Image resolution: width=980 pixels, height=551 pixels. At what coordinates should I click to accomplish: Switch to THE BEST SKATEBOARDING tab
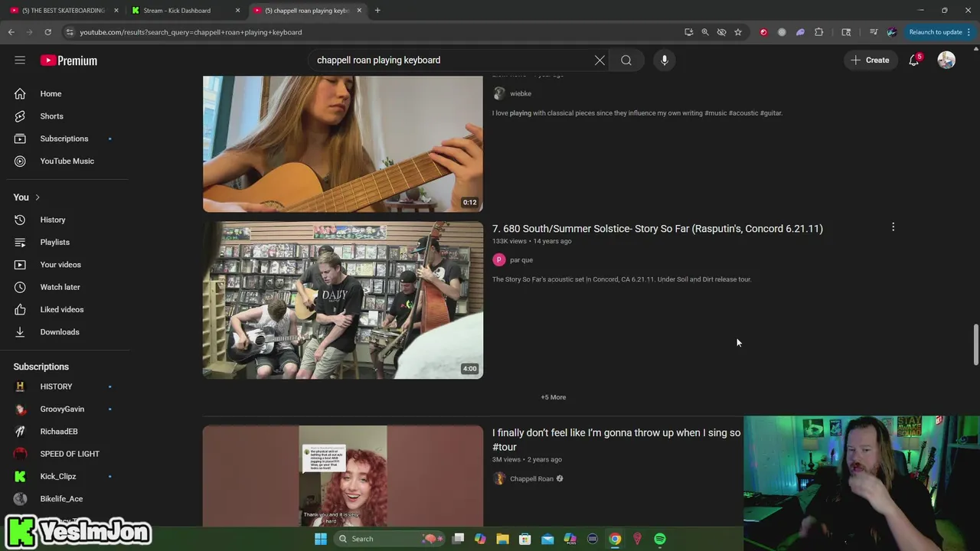point(64,11)
